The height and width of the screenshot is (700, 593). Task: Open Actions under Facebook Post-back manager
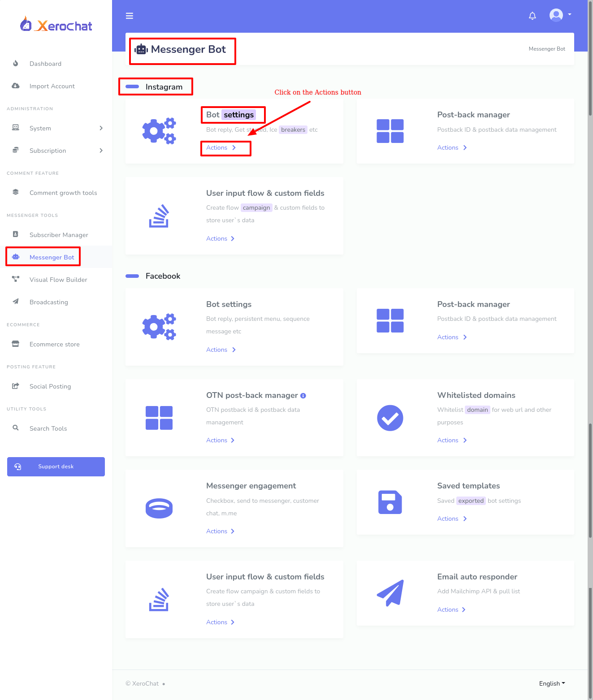click(452, 337)
